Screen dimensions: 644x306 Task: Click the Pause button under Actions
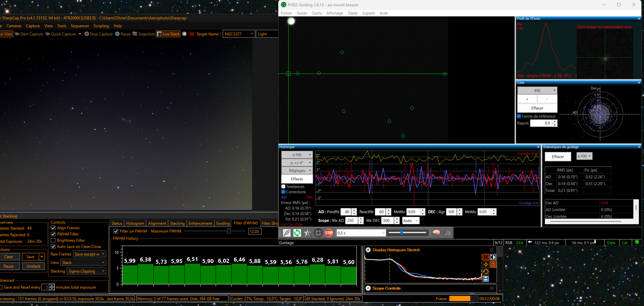tap(9, 266)
